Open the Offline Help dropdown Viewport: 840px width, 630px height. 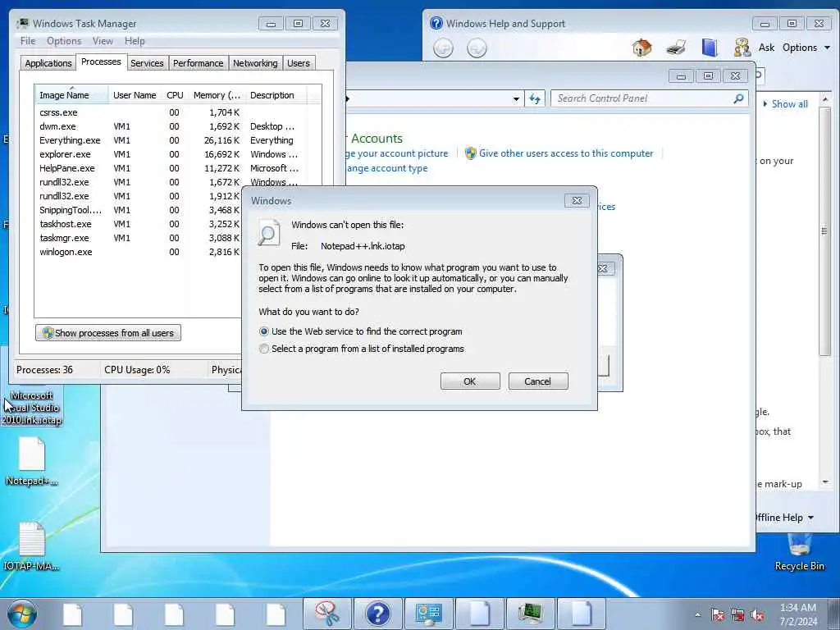pyautogui.click(x=785, y=518)
